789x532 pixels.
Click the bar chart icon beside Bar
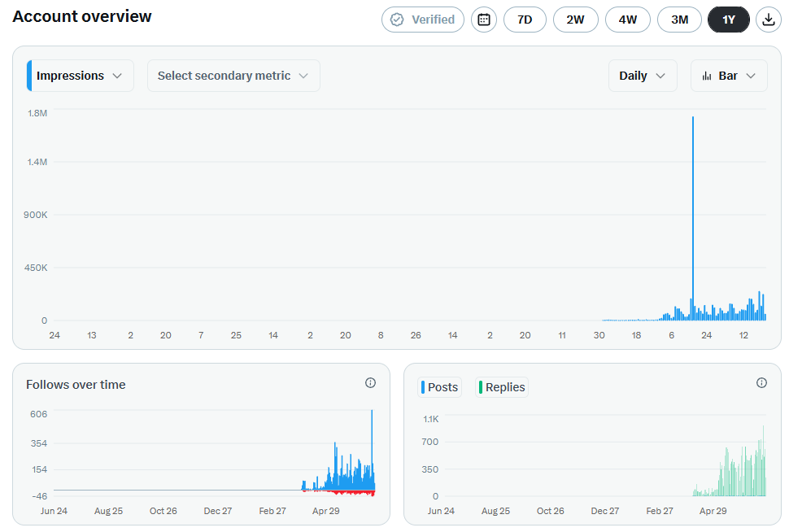(x=707, y=76)
